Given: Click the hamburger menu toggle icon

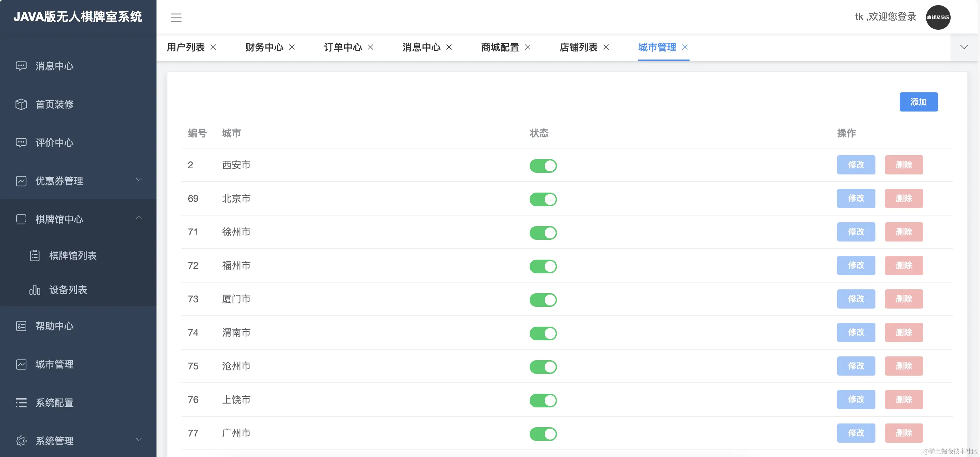Looking at the screenshot, I should [176, 17].
